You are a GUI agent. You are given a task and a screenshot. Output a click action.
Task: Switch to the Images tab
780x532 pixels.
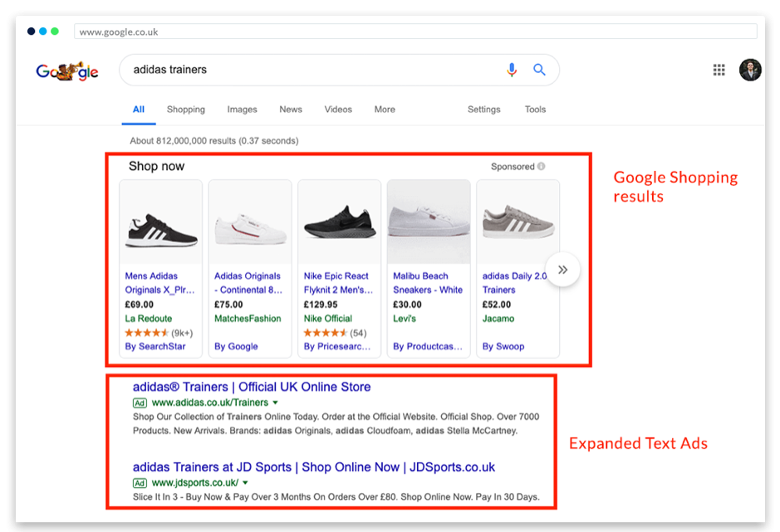pos(242,110)
